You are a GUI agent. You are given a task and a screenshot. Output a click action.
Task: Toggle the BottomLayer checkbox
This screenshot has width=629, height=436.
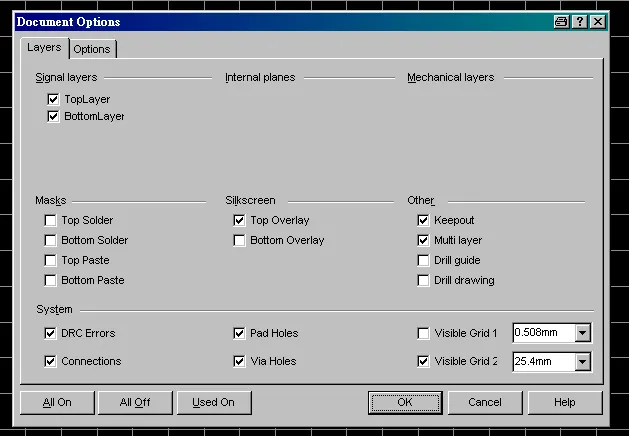click(53, 116)
